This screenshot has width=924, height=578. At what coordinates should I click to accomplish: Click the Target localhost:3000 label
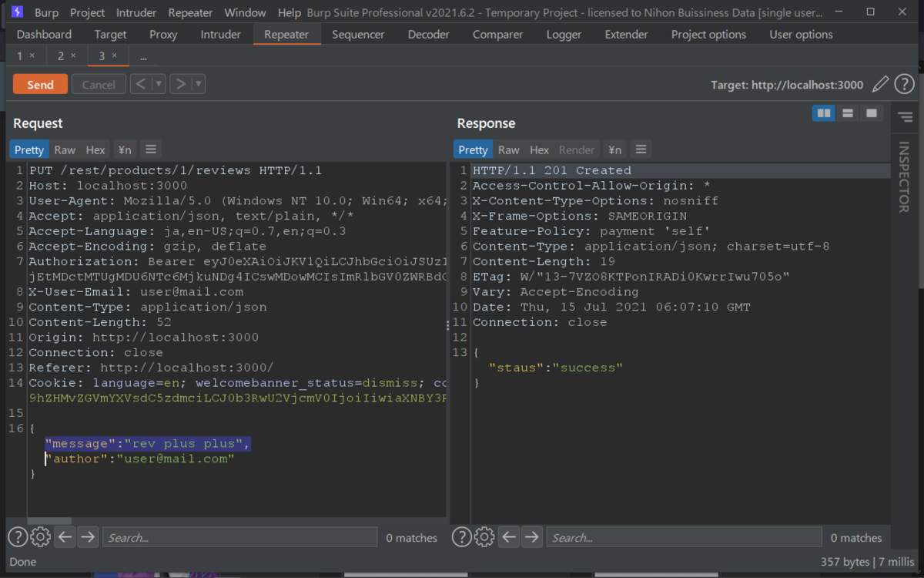click(x=787, y=85)
